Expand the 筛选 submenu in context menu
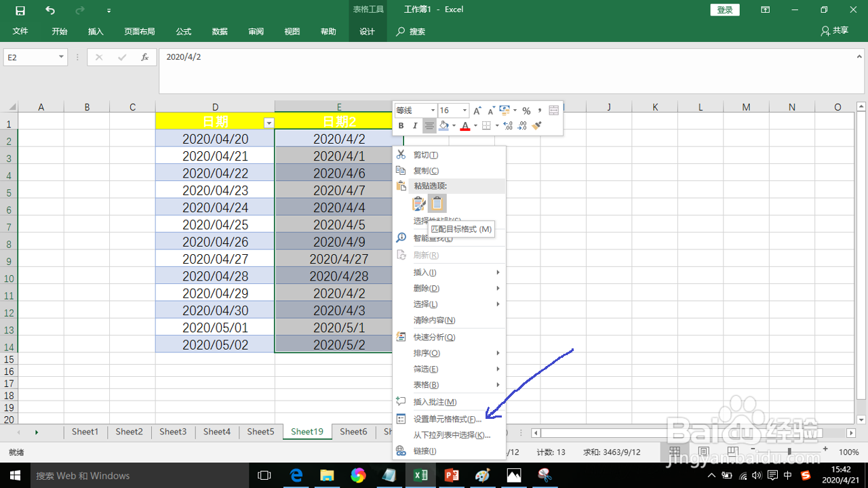 pyautogui.click(x=449, y=369)
